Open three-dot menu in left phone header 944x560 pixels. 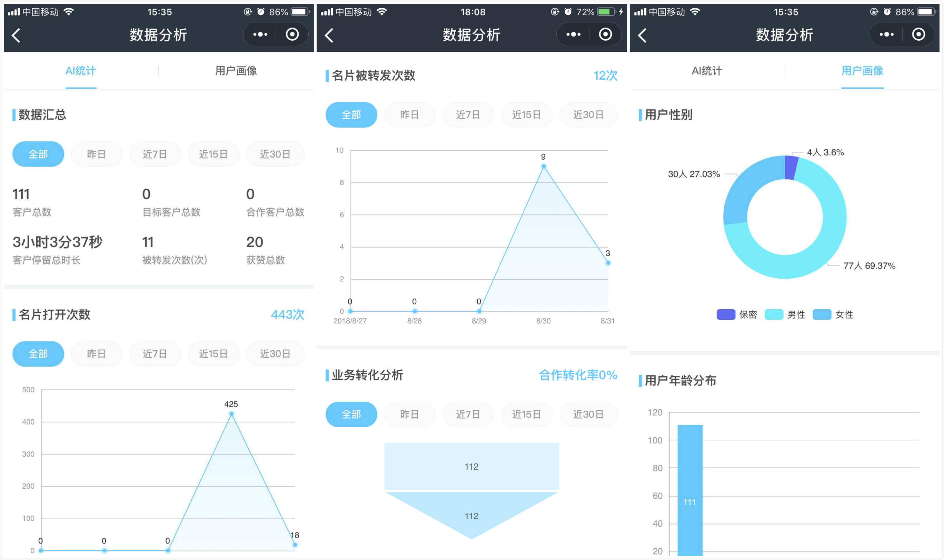point(260,35)
